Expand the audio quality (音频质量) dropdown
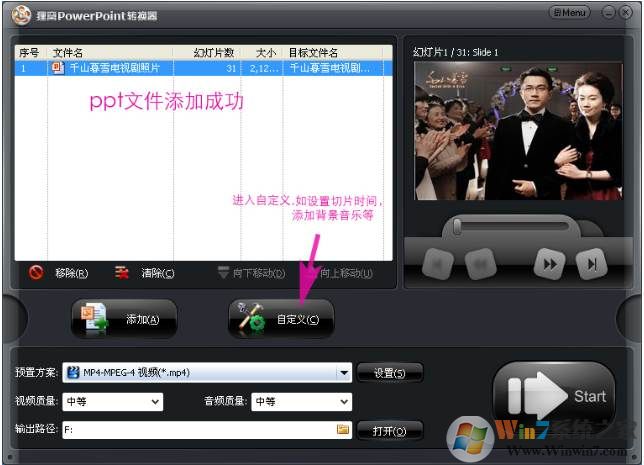Screen dimensions: 644x465 pos(344,402)
